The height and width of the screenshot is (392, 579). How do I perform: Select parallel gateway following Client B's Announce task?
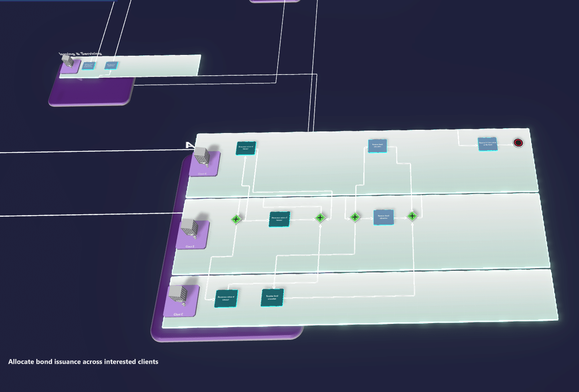(x=320, y=218)
